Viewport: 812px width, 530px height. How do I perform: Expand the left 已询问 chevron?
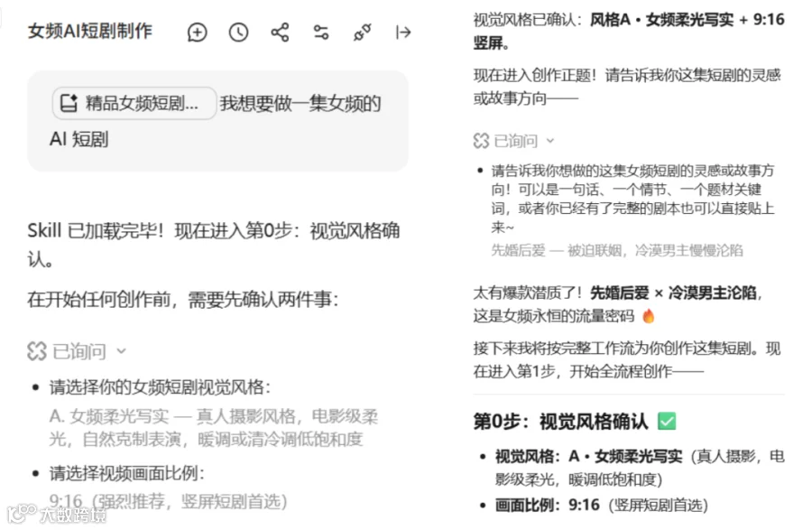(122, 351)
